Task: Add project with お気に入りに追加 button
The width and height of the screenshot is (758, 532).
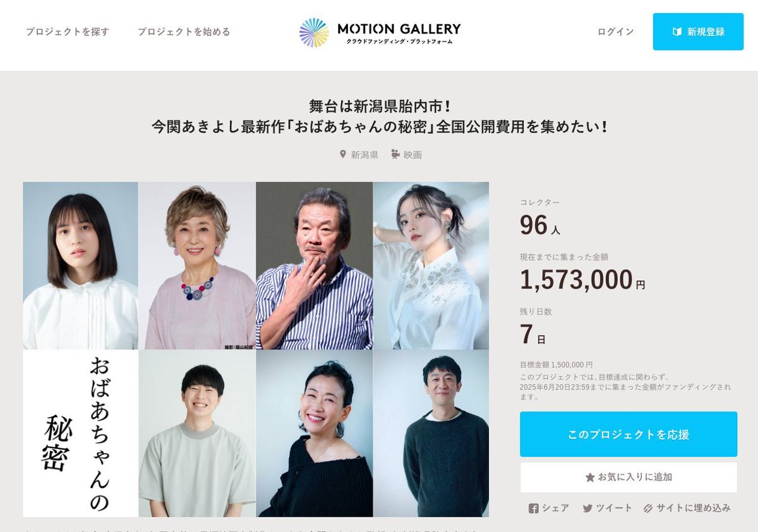Action: (629, 478)
